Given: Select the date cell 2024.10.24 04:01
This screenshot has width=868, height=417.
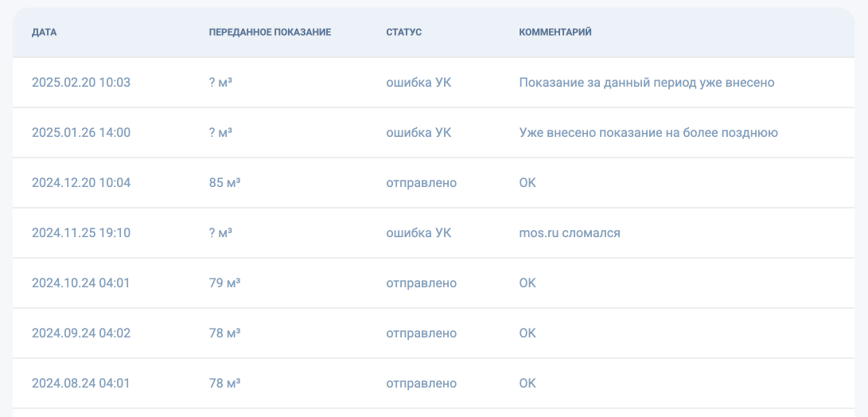Looking at the screenshot, I should [x=81, y=283].
